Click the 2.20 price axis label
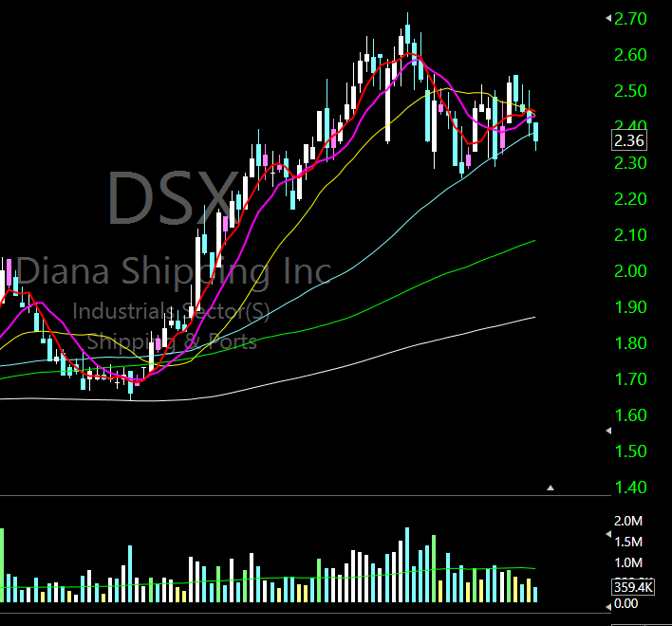The image size is (672, 626). tap(630, 199)
